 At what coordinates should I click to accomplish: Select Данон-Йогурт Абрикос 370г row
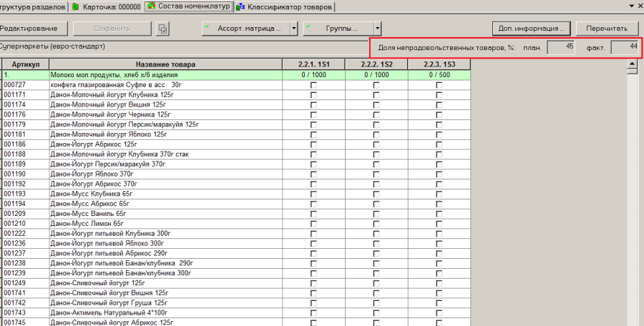pyautogui.click(x=236, y=184)
